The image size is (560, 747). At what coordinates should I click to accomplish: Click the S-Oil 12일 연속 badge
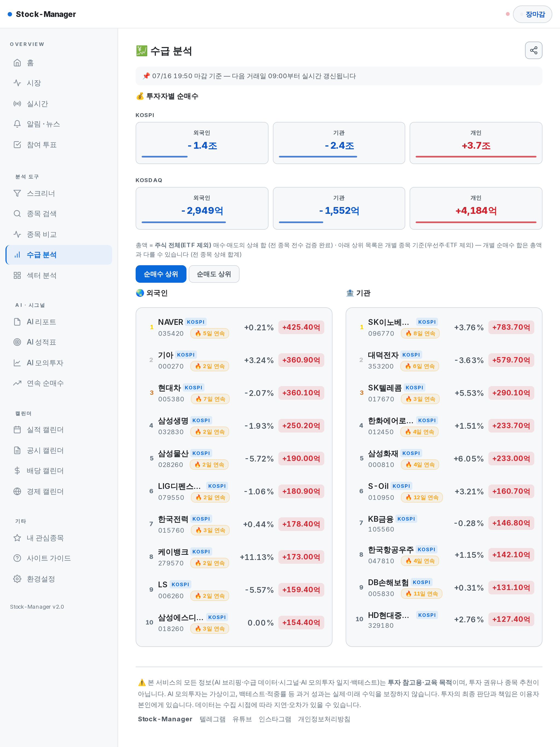pos(422,497)
